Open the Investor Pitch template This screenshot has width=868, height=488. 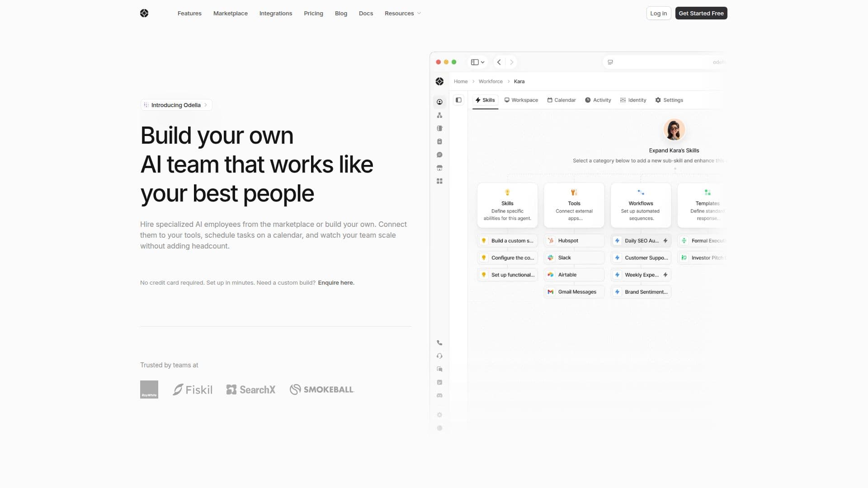pos(702,258)
